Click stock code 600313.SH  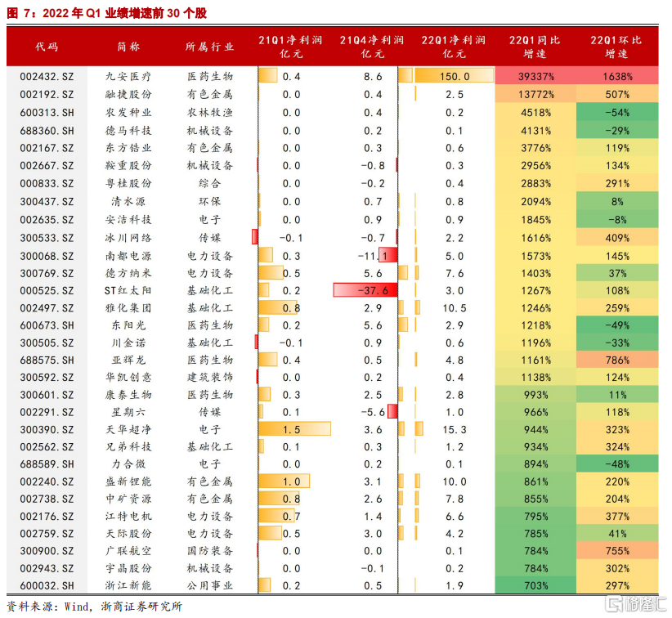47,113
